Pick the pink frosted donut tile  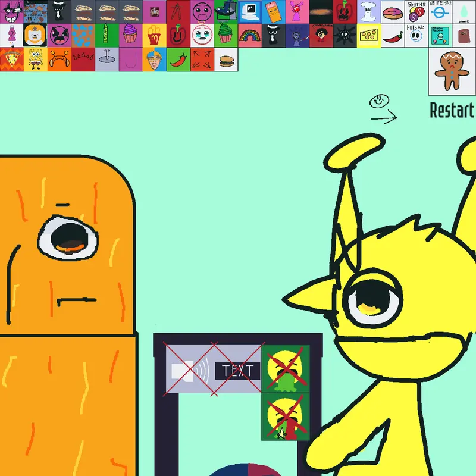pyautogui.click(x=393, y=12)
